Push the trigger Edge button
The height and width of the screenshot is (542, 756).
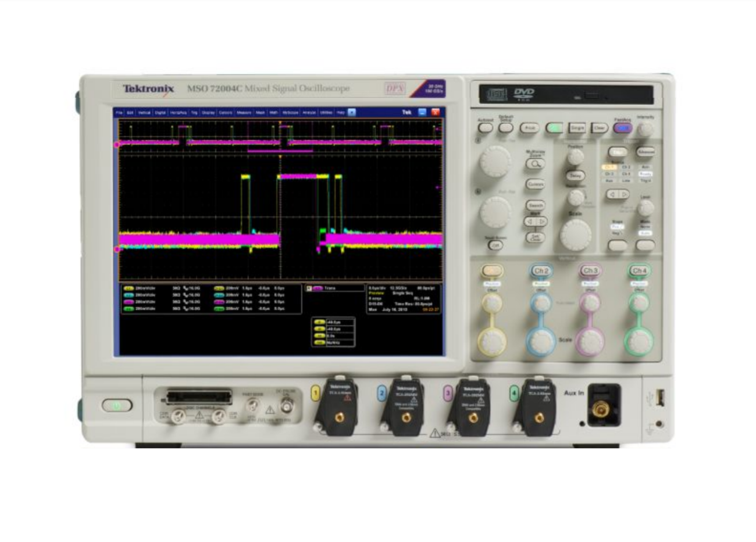coord(618,152)
